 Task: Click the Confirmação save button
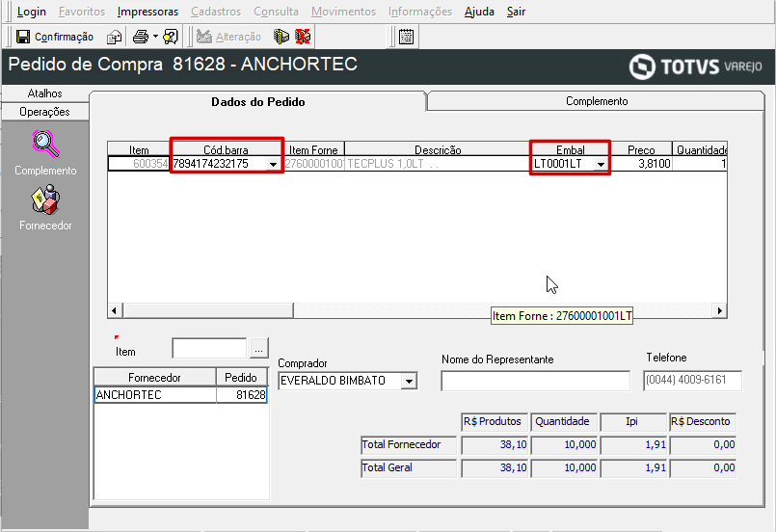click(54, 37)
